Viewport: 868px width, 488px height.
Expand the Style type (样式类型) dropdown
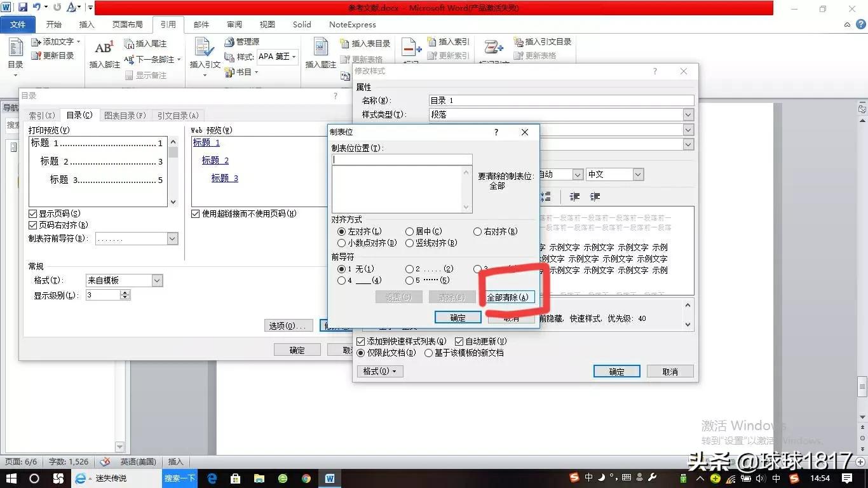pyautogui.click(x=688, y=115)
